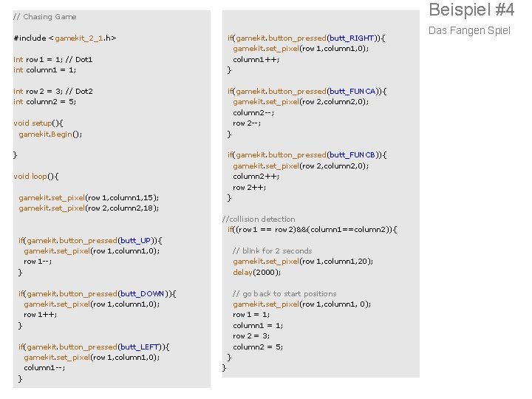Click the "//collision detection" comment
The image size is (532, 399).
point(259,219)
